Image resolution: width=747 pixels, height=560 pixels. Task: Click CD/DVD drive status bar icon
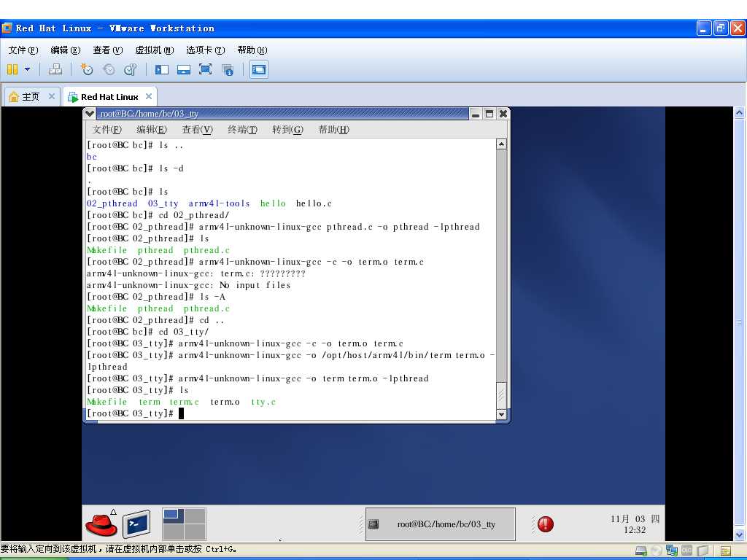[656, 551]
